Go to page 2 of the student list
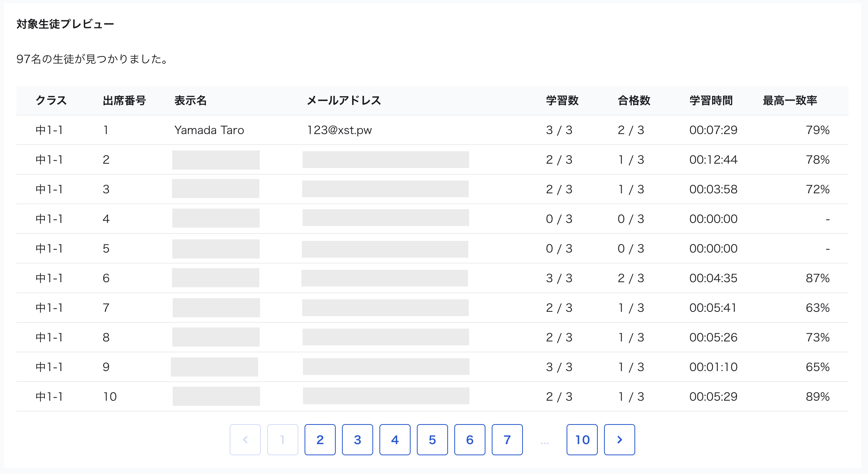Image resolution: width=868 pixels, height=474 pixels. (x=320, y=440)
